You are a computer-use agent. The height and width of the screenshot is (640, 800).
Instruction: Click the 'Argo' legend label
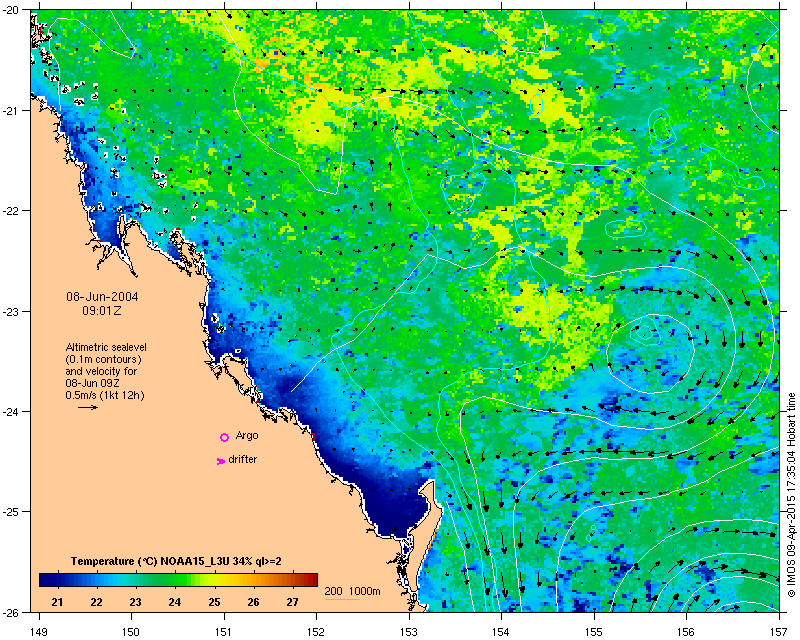coord(247,436)
